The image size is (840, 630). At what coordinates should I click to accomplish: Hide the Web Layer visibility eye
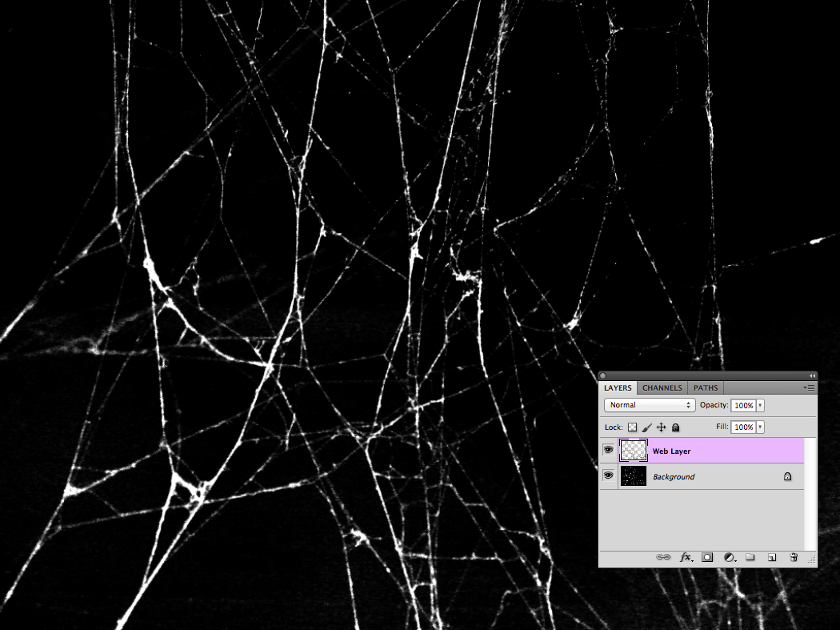click(608, 450)
